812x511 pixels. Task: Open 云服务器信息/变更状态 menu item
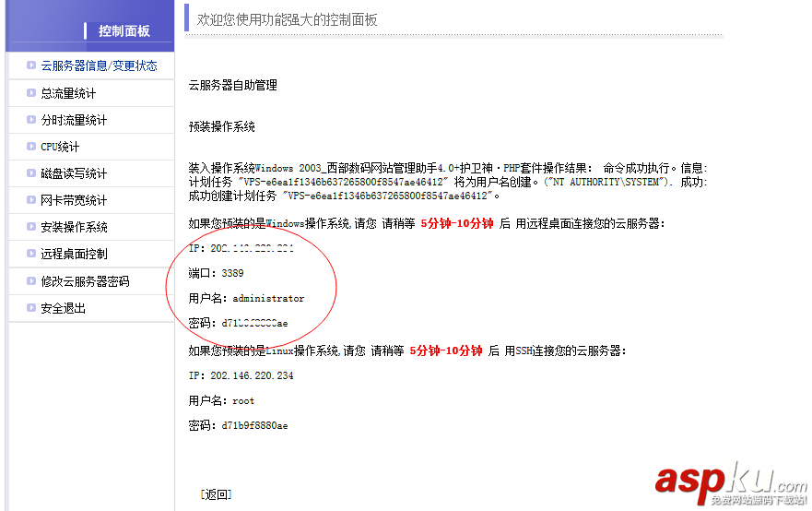99,65
